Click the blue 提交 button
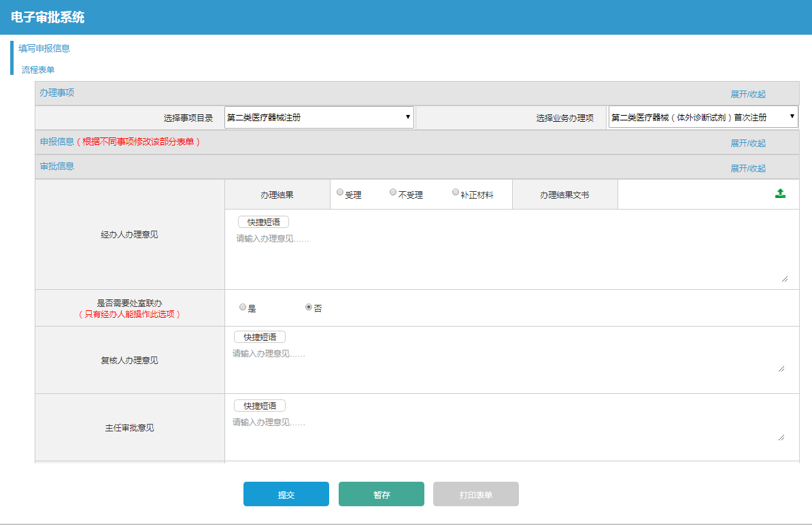This screenshot has height=528, width=812. coord(286,495)
